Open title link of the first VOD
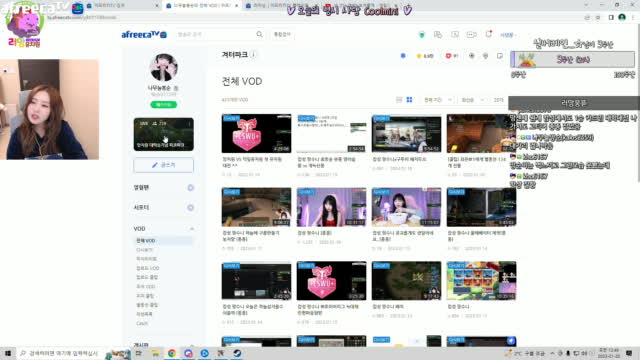The height and width of the screenshot is (360, 640). coord(252,162)
